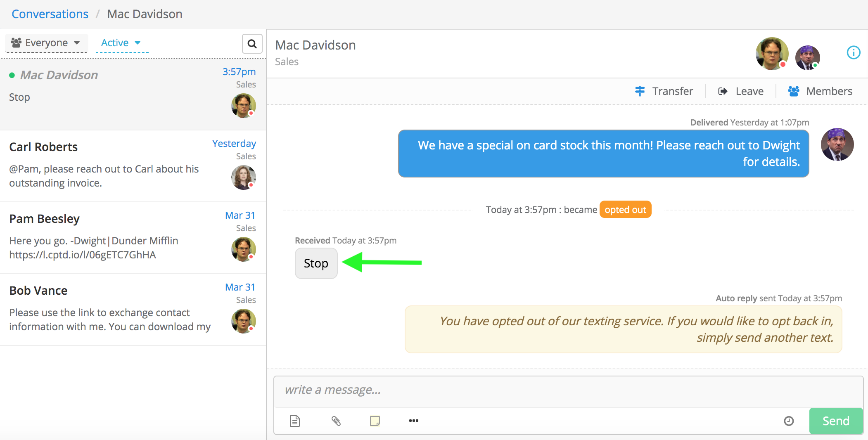Click the write a message field
Image resolution: width=868 pixels, height=440 pixels.
[568, 390]
